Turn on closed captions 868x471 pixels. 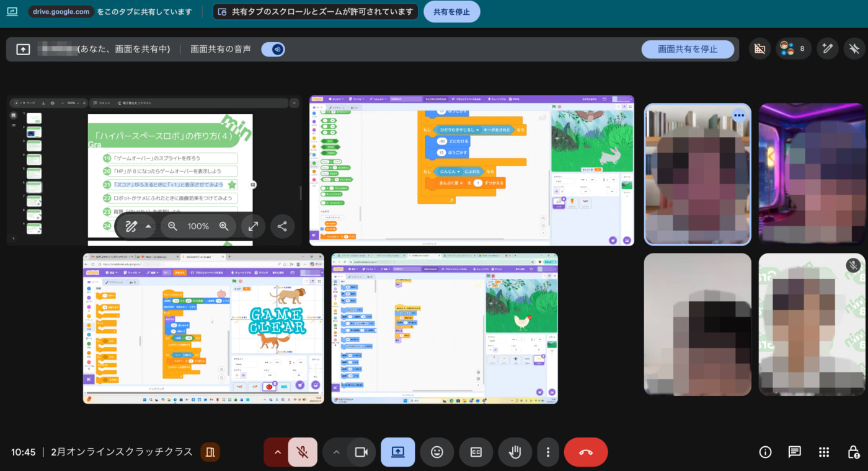click(476, 452)
